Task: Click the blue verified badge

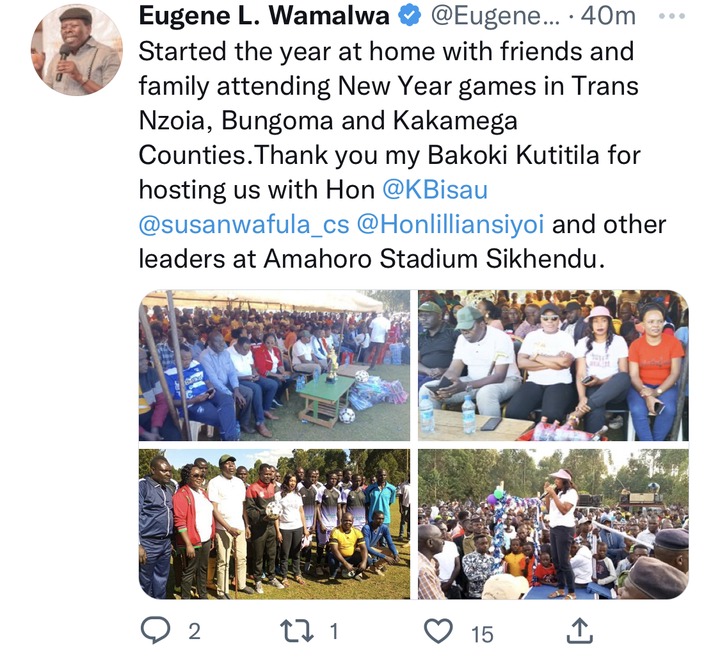Action: pos(410,16)
